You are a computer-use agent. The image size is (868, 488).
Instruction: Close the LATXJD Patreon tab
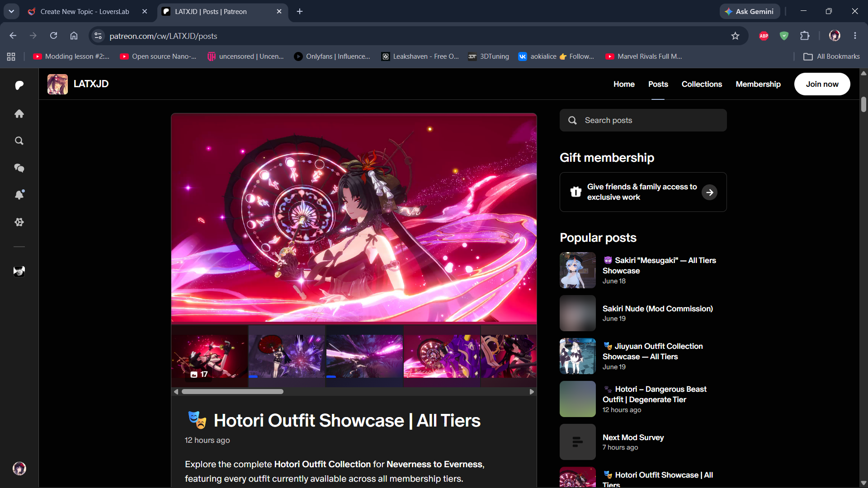[x=279, y=11]
